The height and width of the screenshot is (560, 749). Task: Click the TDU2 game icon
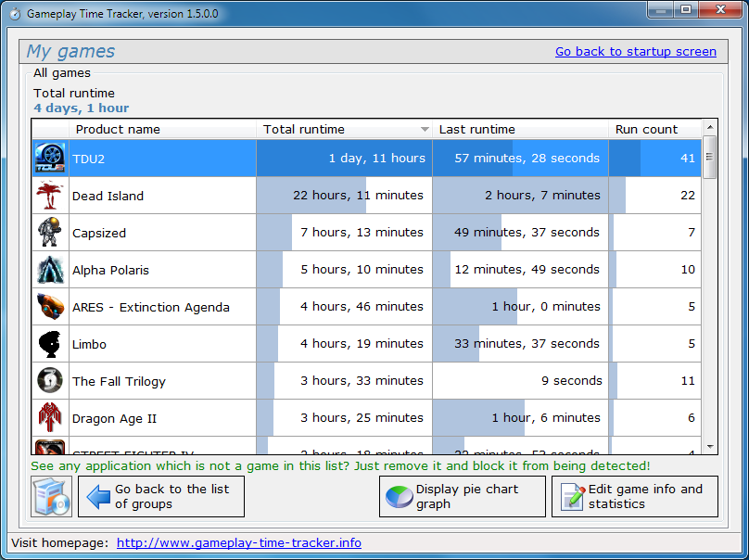click(x=50, y=159)
